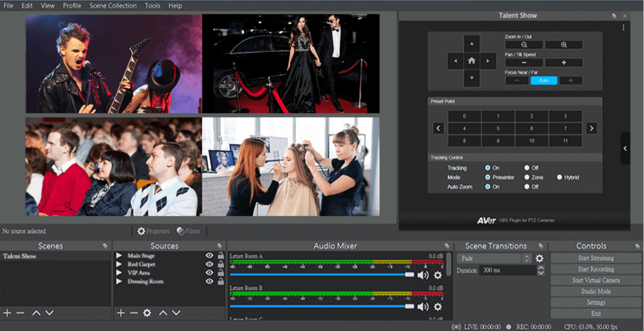Click Start Streaming button
Screen dimensions: 644x331
pyautogui.click(x=596, y=258)
